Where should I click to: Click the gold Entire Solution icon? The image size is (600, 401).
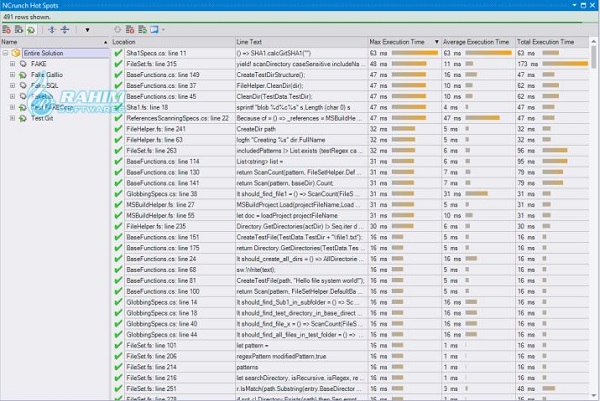[16, 53]
